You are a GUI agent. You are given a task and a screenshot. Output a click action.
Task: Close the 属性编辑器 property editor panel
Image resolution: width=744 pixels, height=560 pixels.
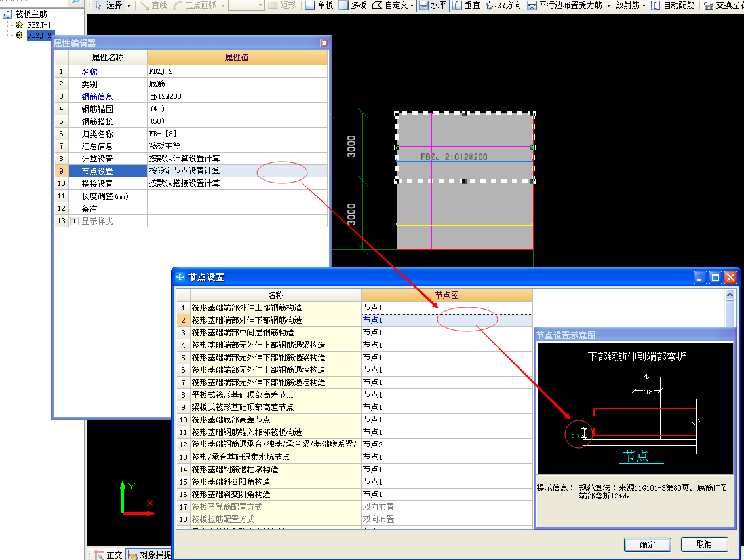(324, 43)
